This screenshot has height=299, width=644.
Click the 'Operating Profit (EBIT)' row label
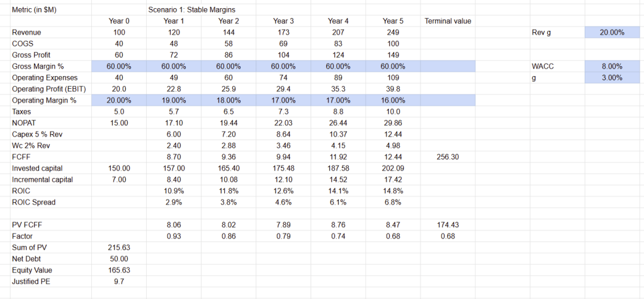44,89
